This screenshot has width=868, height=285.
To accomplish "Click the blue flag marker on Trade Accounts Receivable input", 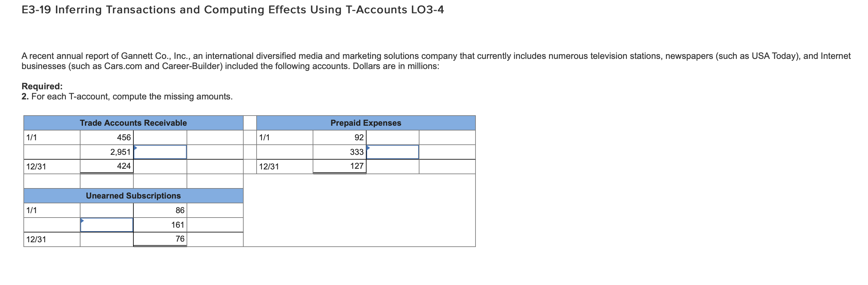I will click(136, 148).
